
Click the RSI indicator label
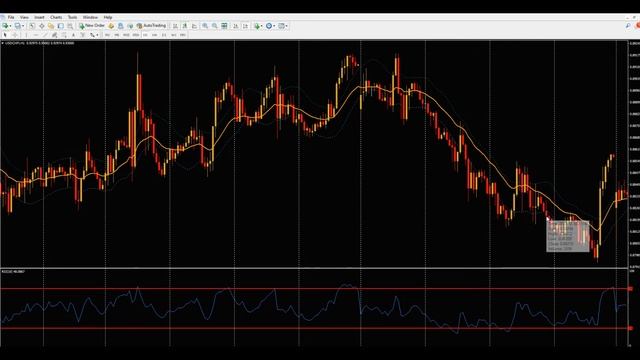point(13,271)
